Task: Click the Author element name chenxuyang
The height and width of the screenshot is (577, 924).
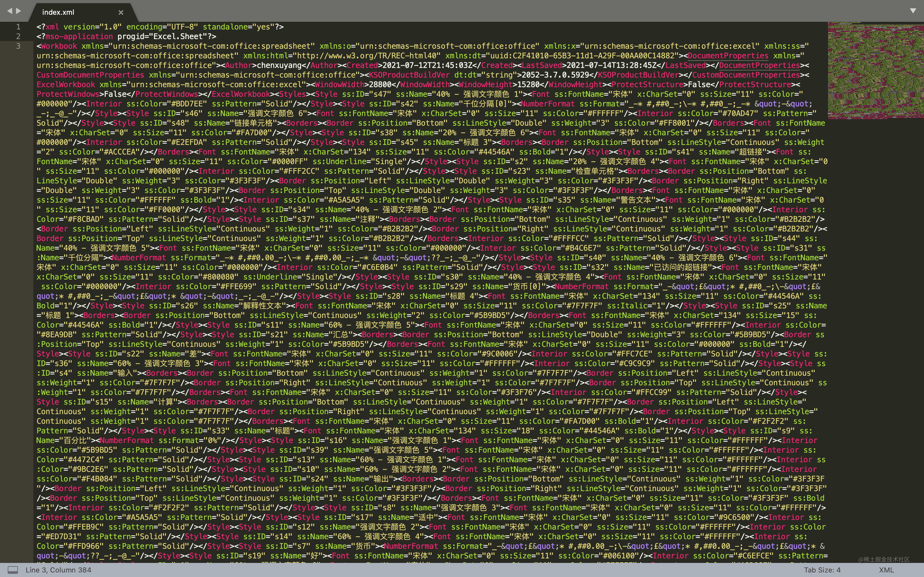Action: [x=279, y=65]
